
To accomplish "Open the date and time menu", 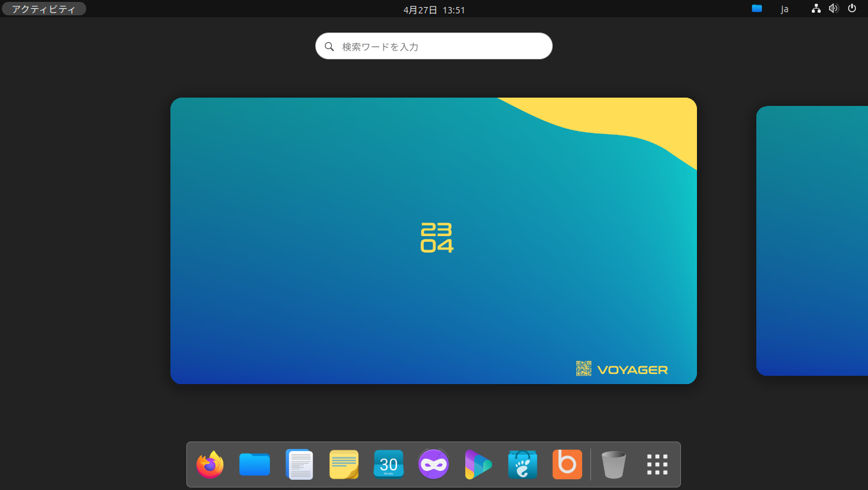I will point(434,10).
